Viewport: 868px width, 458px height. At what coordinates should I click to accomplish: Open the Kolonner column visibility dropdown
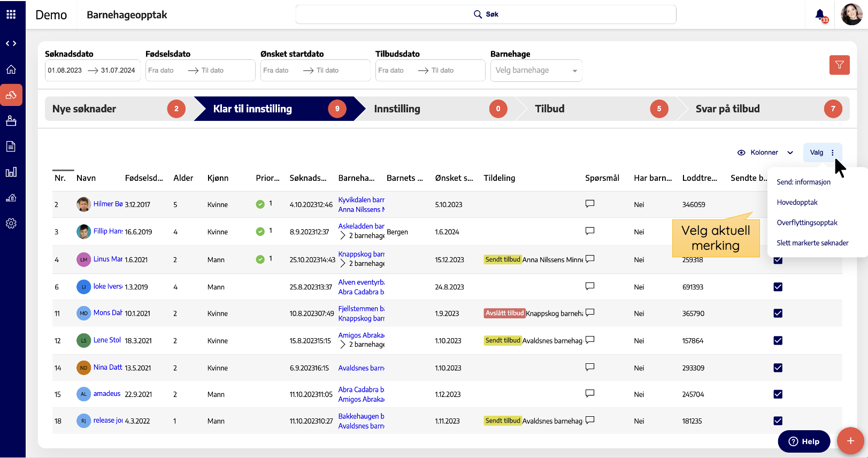tap(765, 152)
